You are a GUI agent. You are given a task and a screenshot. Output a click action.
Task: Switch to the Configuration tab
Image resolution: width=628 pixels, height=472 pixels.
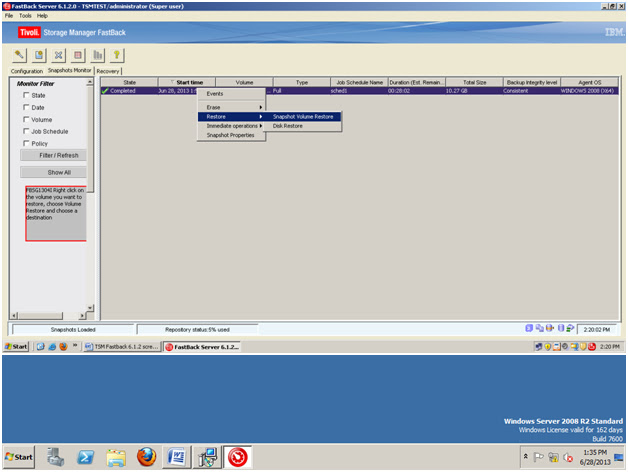pos(27,71)
